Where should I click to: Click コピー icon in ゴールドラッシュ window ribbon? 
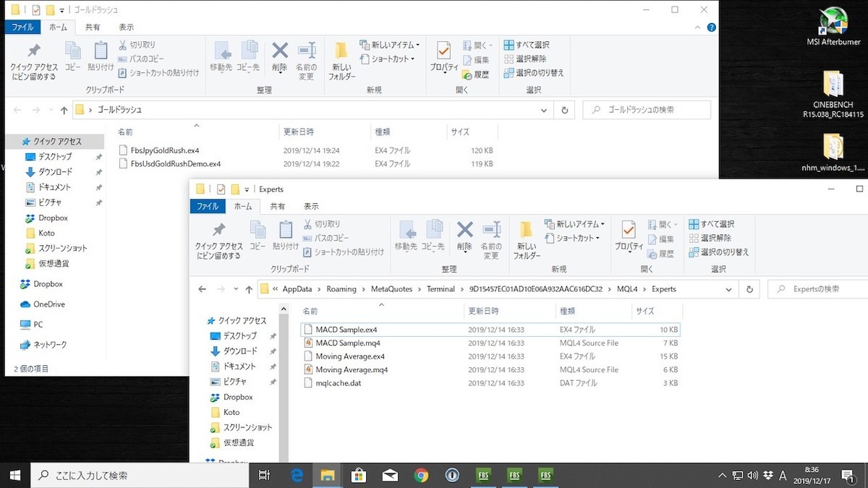point(73,56)
